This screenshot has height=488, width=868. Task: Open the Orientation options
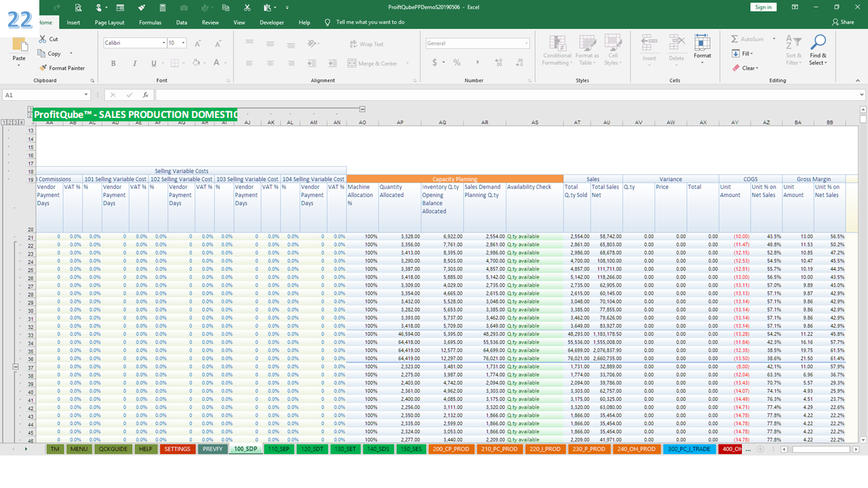coord(313,43)
